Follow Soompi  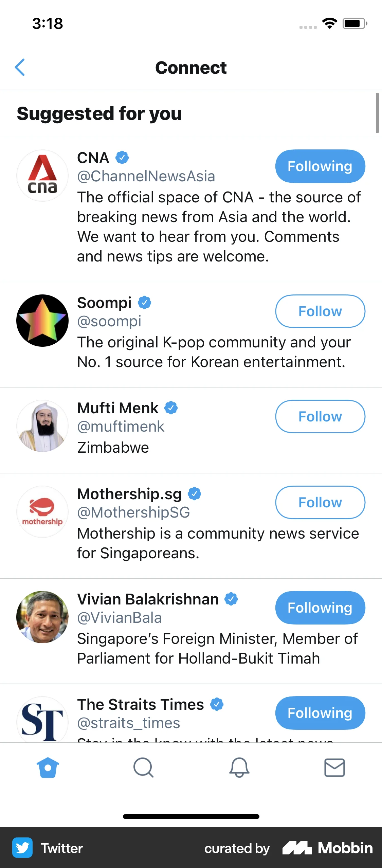[320, 311]
